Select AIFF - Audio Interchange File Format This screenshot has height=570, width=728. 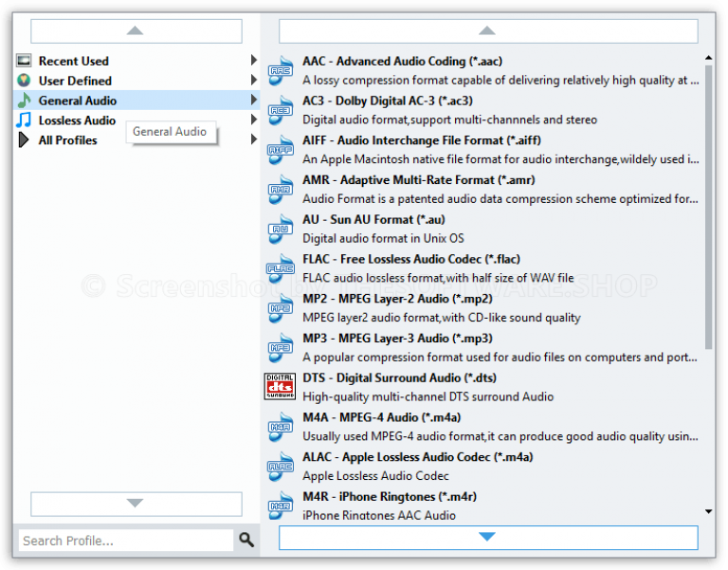point(422,140)
